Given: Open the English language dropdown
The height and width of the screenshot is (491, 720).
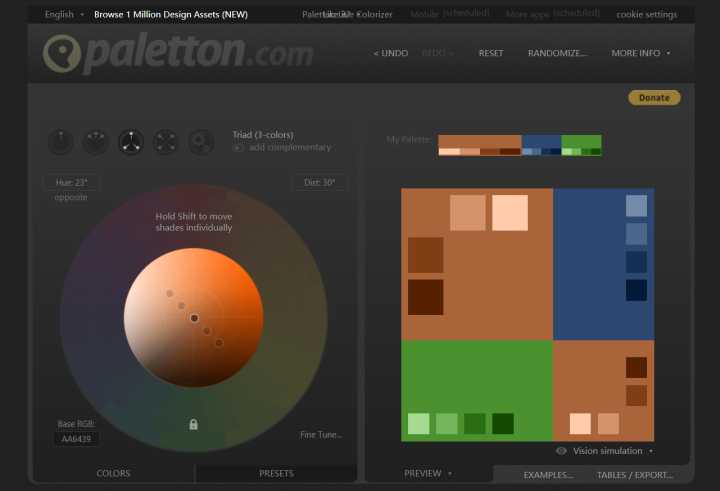Looking at the screenshot, I should coord(64,14).
